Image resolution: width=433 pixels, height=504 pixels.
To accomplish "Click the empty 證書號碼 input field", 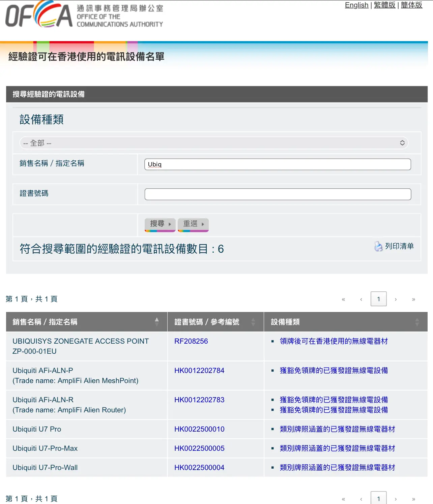I will [278, 194].
